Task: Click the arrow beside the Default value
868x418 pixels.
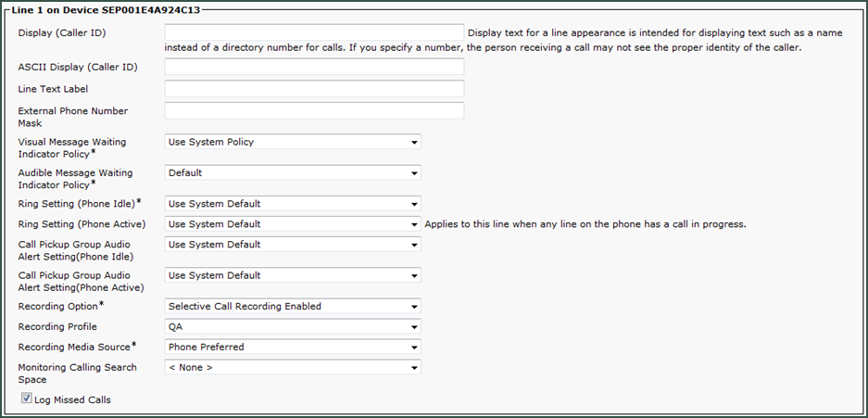Action: coord(413,173)
